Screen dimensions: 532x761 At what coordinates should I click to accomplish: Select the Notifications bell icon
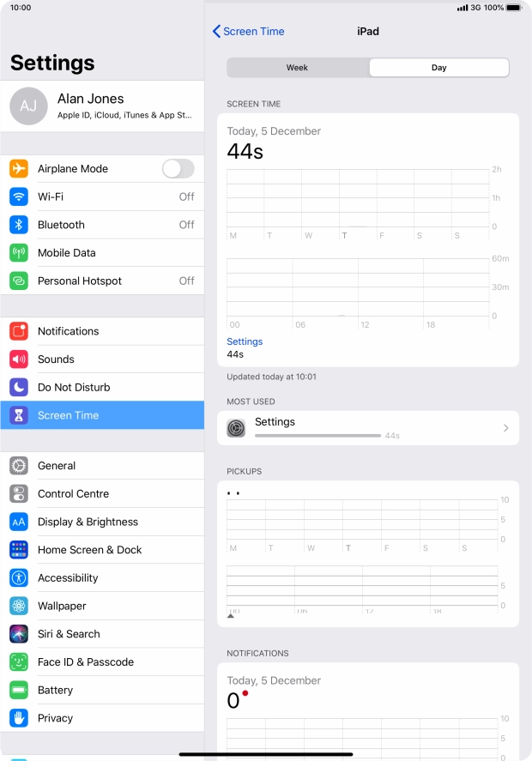coord(19,331)
